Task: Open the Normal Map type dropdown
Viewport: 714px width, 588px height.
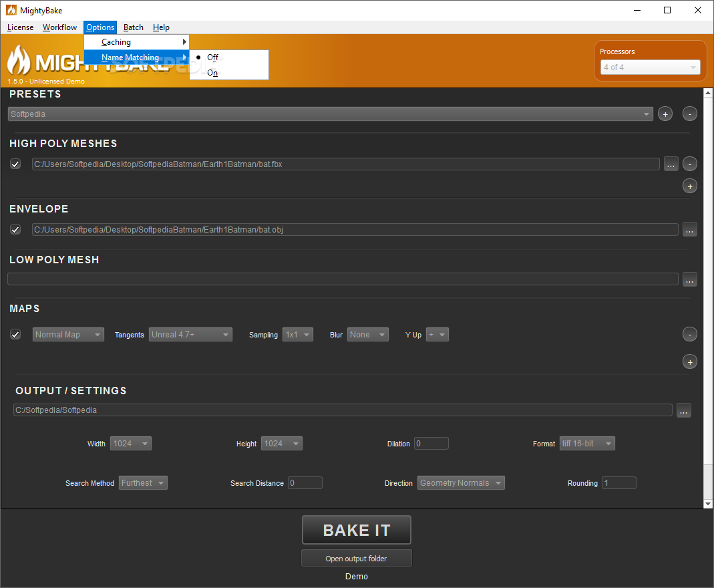Action: coord(68,335)
